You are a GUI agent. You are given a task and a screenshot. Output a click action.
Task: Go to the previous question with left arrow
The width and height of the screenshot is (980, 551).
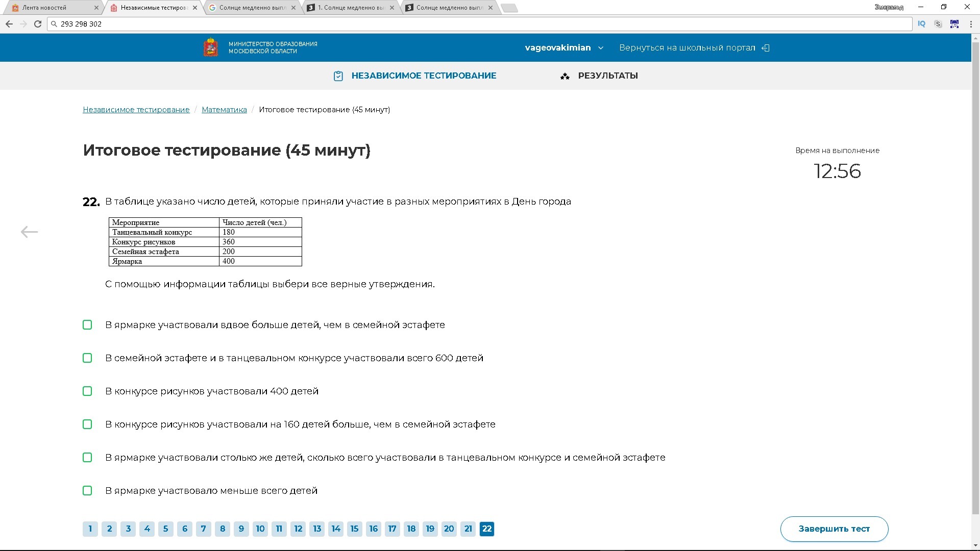[x=29, y=232]
